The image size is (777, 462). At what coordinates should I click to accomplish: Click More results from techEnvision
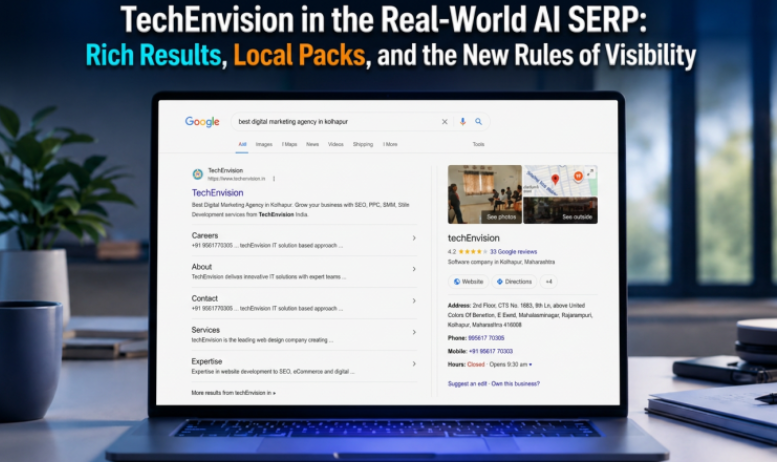pyautogui.click(x=233, y=393)
